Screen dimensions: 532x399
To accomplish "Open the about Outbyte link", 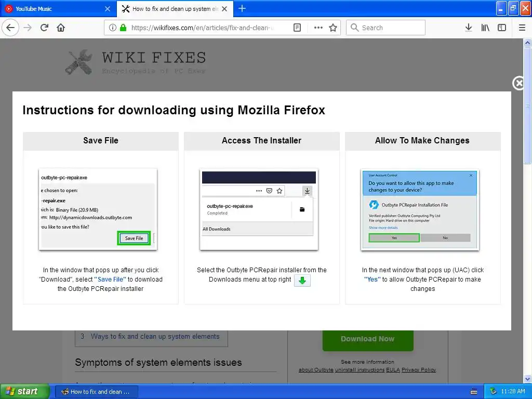I will pos(316,370).
